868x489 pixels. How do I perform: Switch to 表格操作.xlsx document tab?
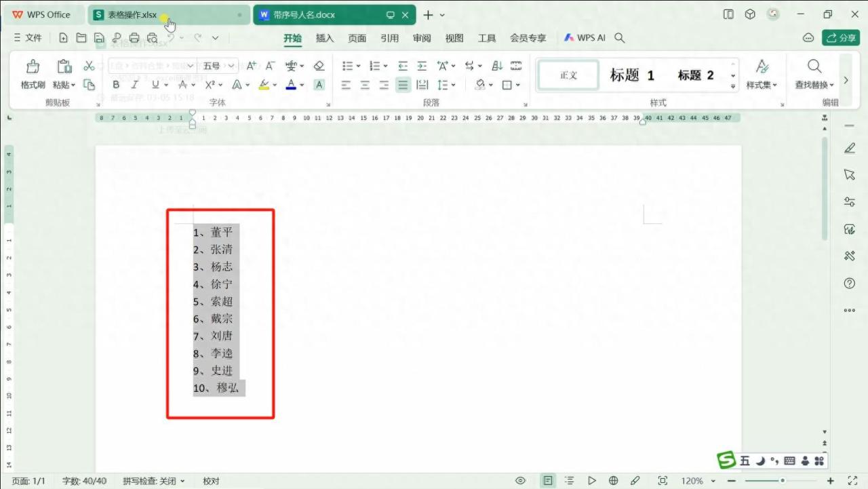click(x=168, y=14)
